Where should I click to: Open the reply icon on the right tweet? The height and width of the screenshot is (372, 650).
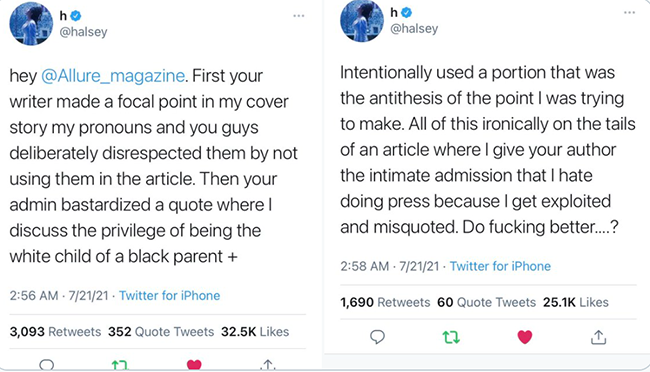[x=377, y=337]
